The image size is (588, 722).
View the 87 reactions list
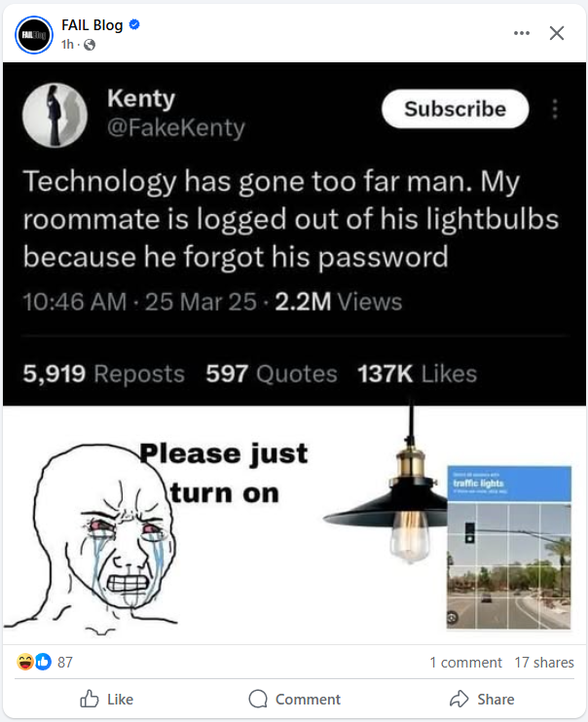tap(65, 662)
